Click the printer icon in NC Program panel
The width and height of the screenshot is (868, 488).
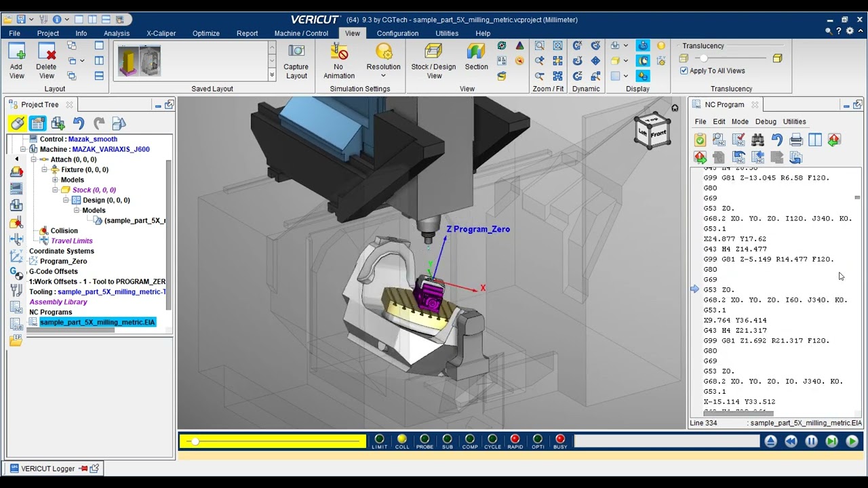click(796, 140)
